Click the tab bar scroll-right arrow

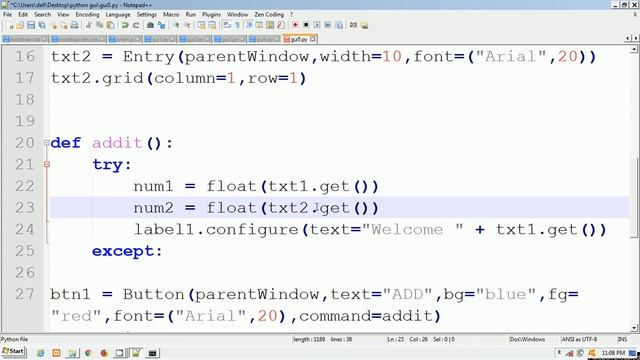pos(635,38)
